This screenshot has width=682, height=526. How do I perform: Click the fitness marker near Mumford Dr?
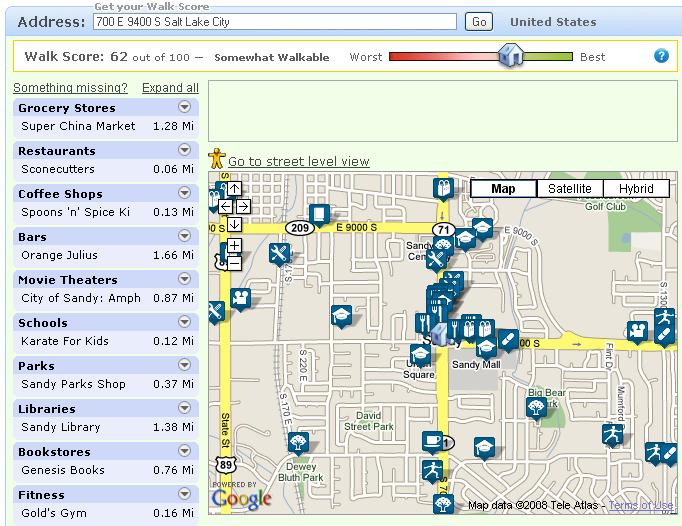coord(612,435)
